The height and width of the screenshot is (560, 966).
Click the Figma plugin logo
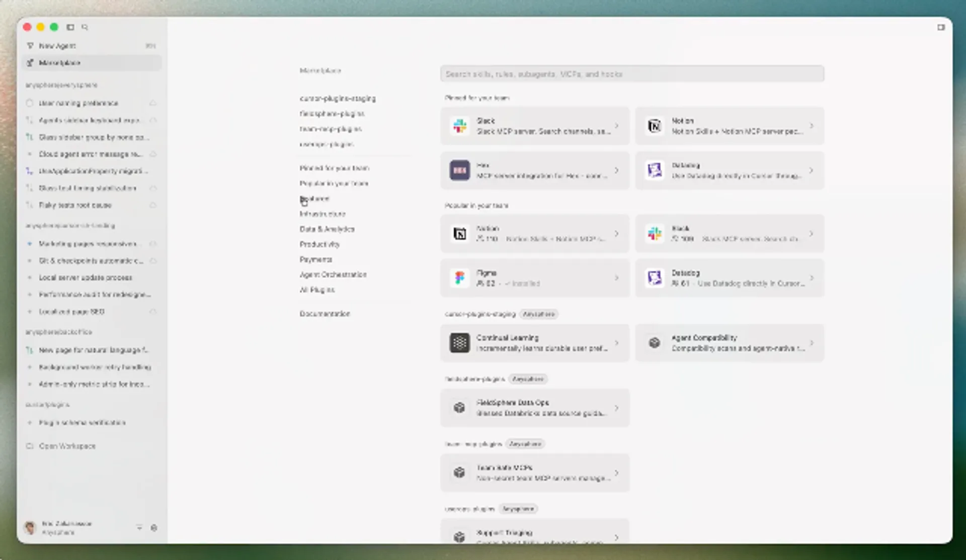click(x=459, y=278)
